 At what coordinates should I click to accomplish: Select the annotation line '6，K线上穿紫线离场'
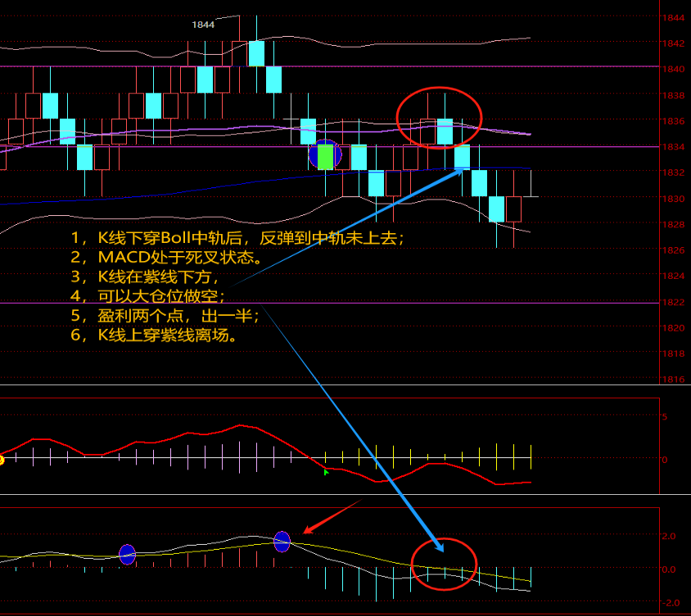click(x=154, y=335)
